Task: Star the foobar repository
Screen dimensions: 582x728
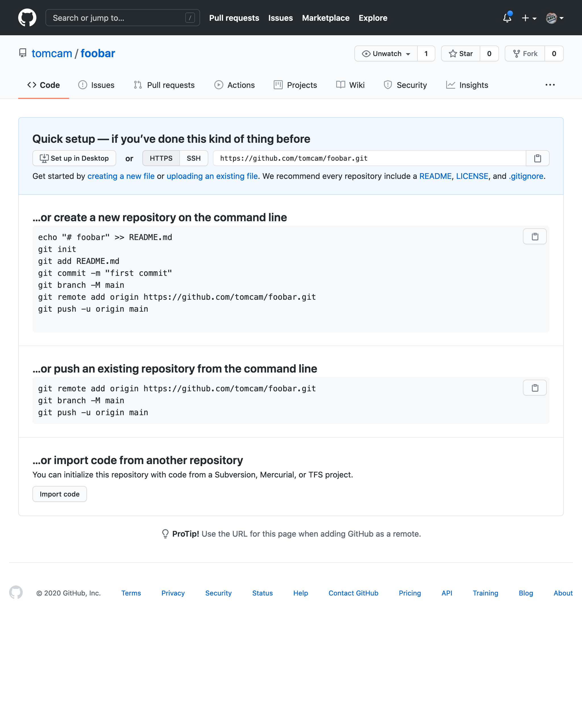Action: [461, 53]
